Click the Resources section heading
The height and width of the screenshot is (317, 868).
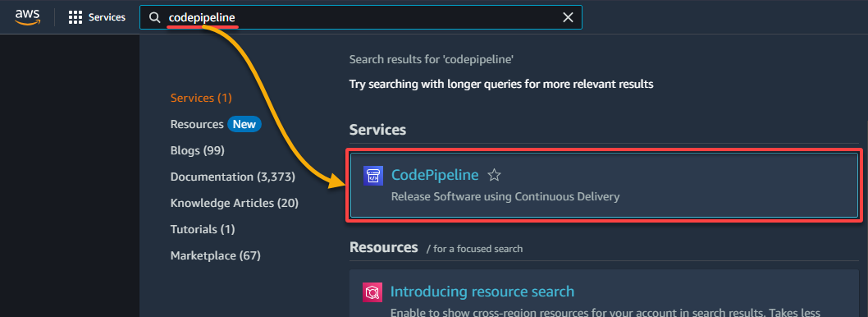tap(384, 247)
